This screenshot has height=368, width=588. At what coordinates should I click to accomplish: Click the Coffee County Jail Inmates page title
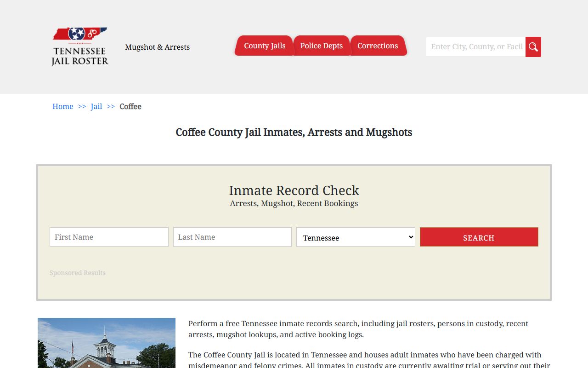pos(294,132)
